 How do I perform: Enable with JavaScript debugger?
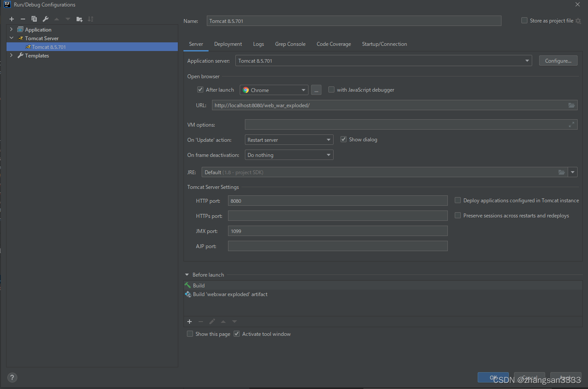click(331, 89)
